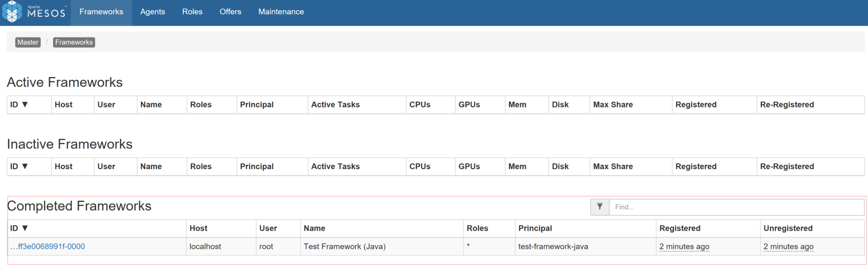Sort Completed Frameworks by ID arrow
Screen dimensions: 868x273
pos(25,228)
